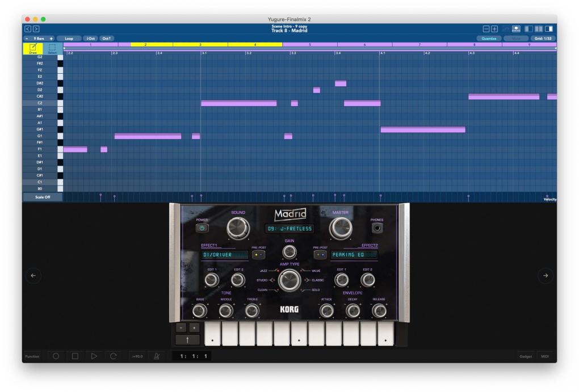Increase bar count with plus button
The image size is (579, 392).
(x=51, y=39)
